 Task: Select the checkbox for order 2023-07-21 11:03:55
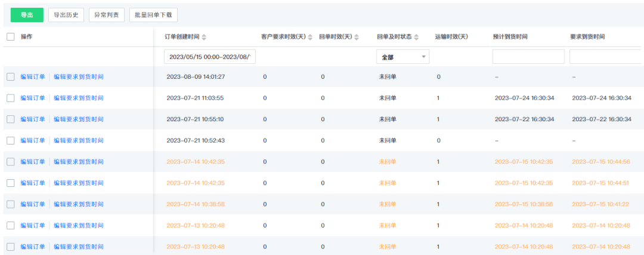pyautogui.click(x=11, y=98)
